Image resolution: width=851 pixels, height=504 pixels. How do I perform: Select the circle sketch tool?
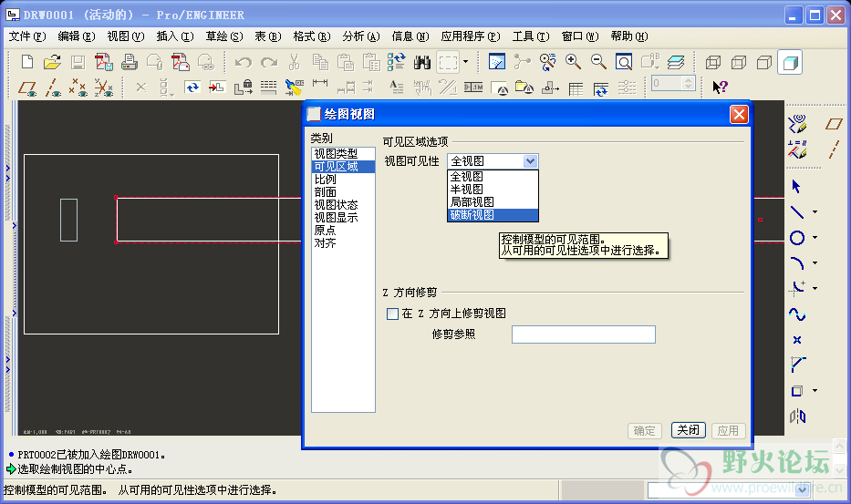(796, 238)
